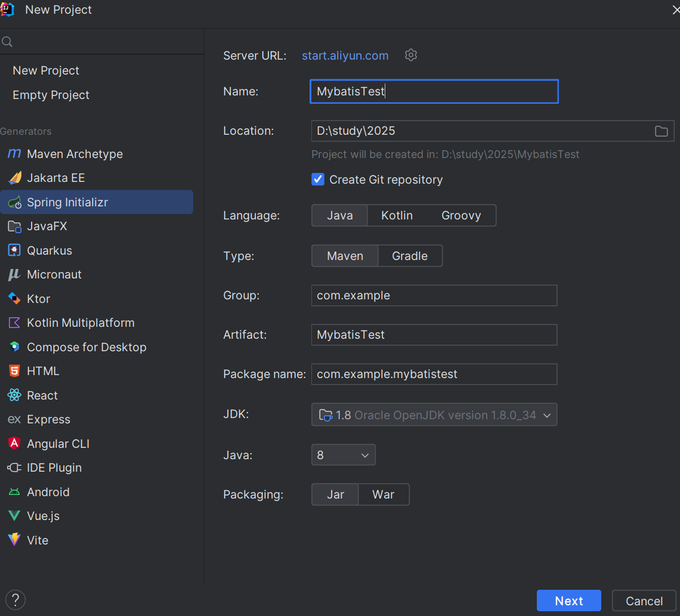Open start.aliyun.com server link
680x616 pixels.
pos(345,55)
